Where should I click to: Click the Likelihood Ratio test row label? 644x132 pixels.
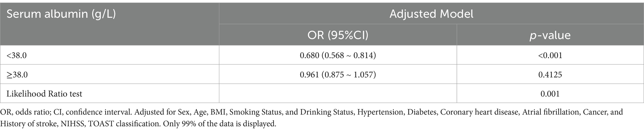44,93
